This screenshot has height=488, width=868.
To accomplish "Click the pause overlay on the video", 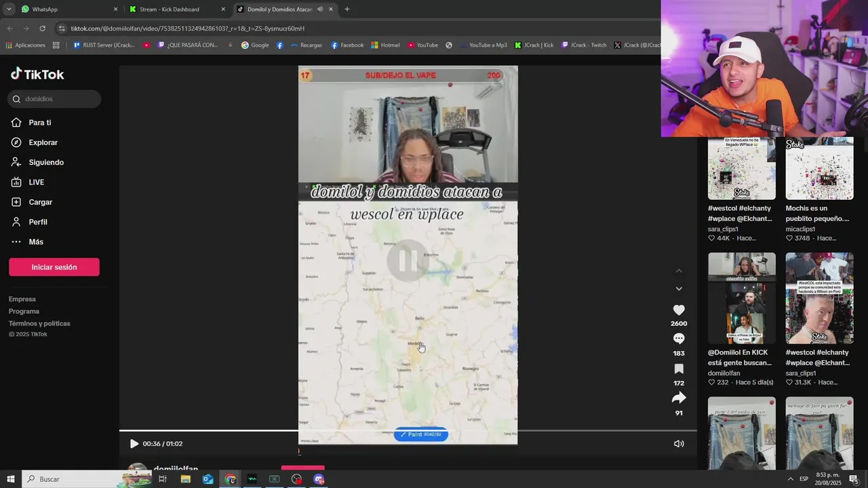I will tap(408, 260).
